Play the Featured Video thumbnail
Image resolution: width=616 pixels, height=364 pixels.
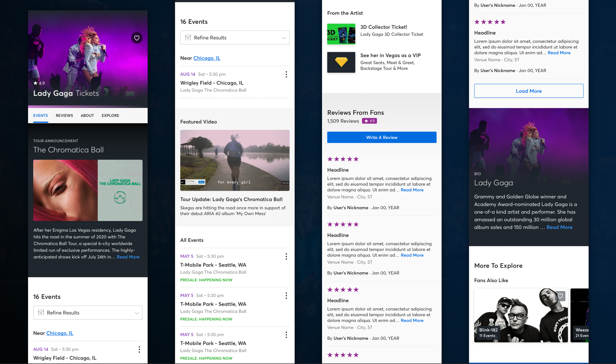235,160
